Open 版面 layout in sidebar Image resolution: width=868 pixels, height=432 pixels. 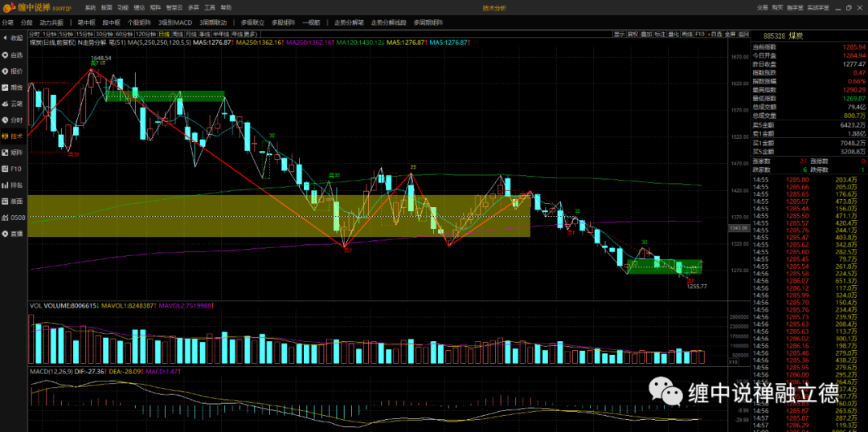pos(13,202)
